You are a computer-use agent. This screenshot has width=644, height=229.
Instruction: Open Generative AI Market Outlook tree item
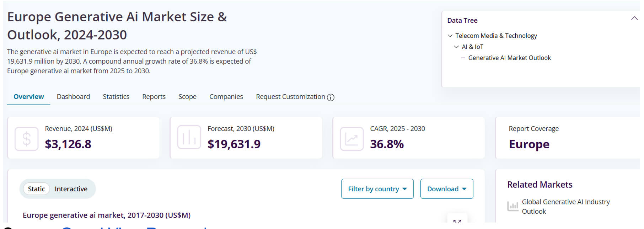coord(509,58)
